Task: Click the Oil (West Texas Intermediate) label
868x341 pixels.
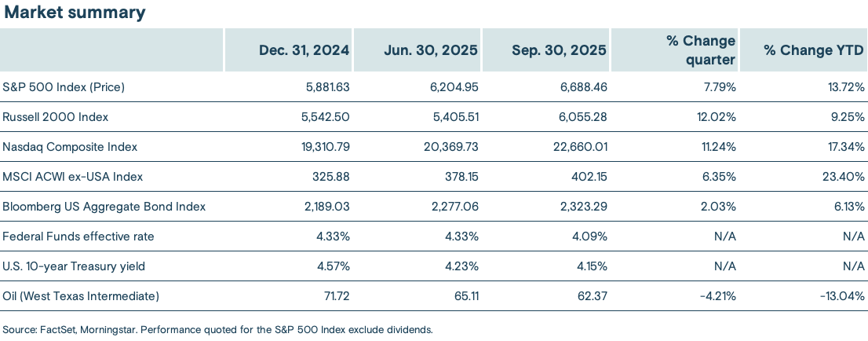Action: pos(81,296)
